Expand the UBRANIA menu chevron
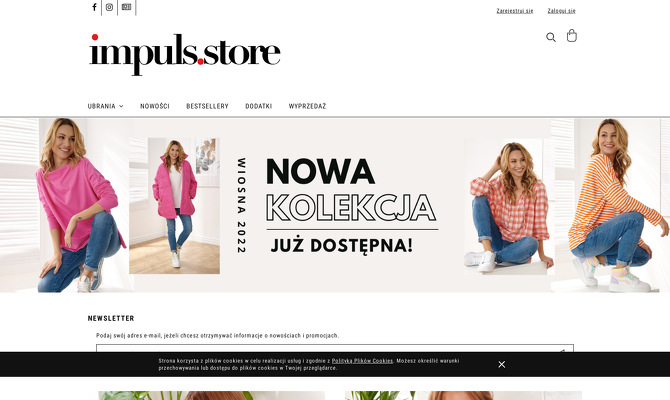The image size is (670, 400). tap(121, 106)
